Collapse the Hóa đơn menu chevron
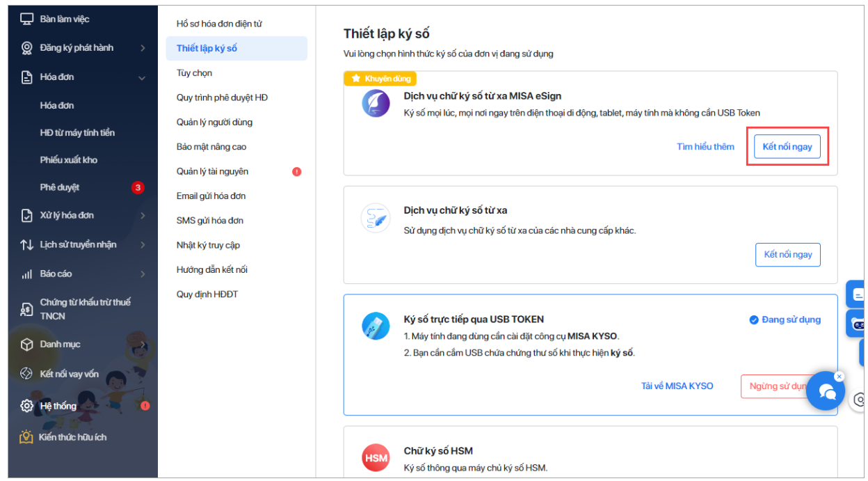This screenshot has width=868, height=481. [x=143, y=78]
